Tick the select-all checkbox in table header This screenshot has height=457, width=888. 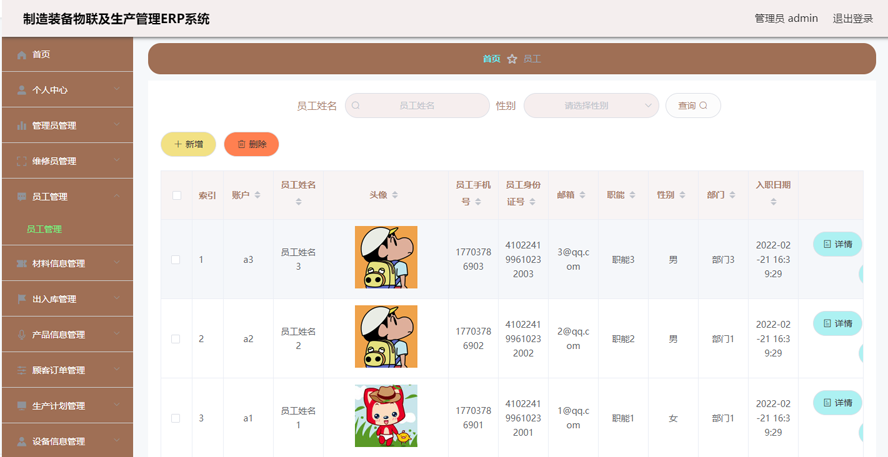pos(177,195)
